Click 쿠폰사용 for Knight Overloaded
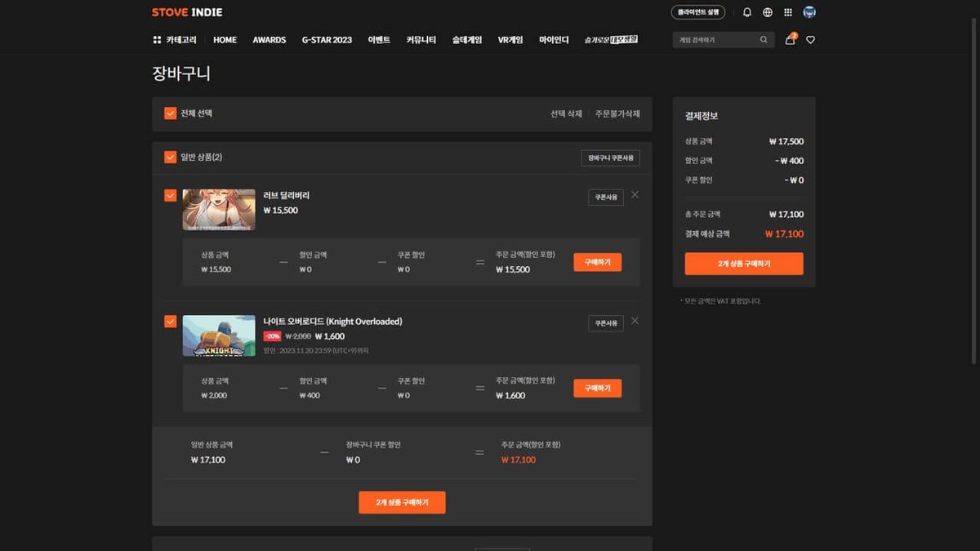980x551 pixels. pos(606,323)
